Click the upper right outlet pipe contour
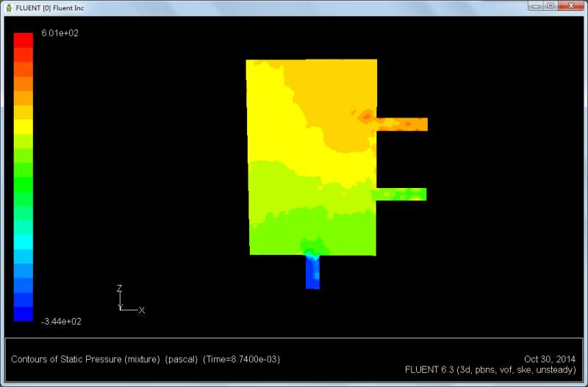The width and height of the screenshot is (588, 387). tap(402, 124)
